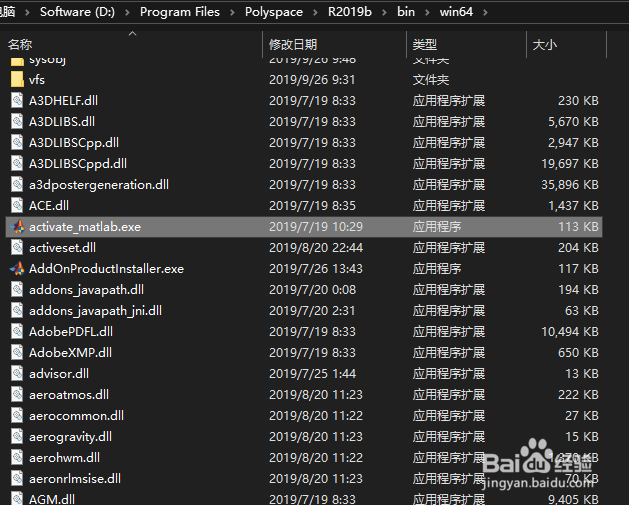
Task: Select the vfs folder name
Action: click(x=37, y=79)
